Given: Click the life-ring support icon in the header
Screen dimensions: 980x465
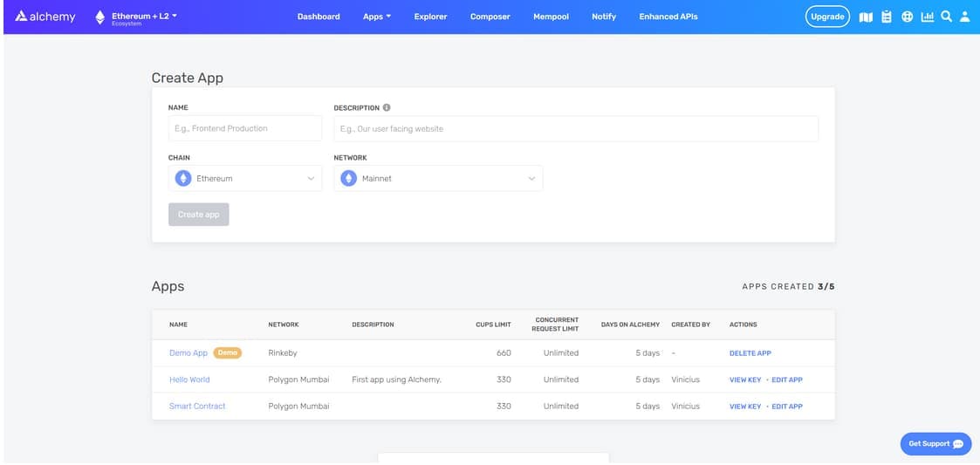Looking at the screenshot, I should pos(907,17).
